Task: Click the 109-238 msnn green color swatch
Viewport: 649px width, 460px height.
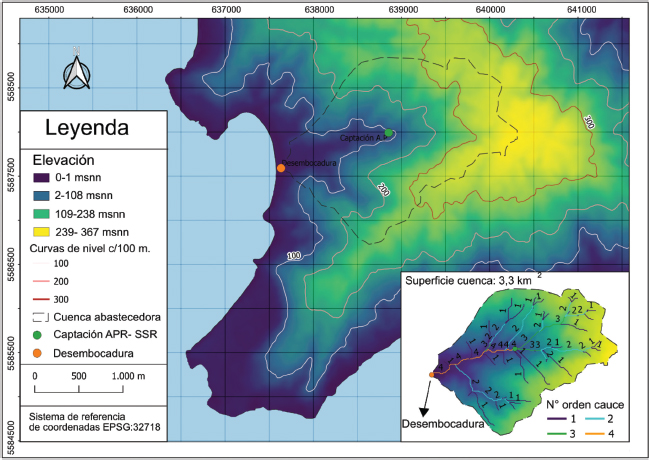Action: pyautogui.click(x=41, y=214)
